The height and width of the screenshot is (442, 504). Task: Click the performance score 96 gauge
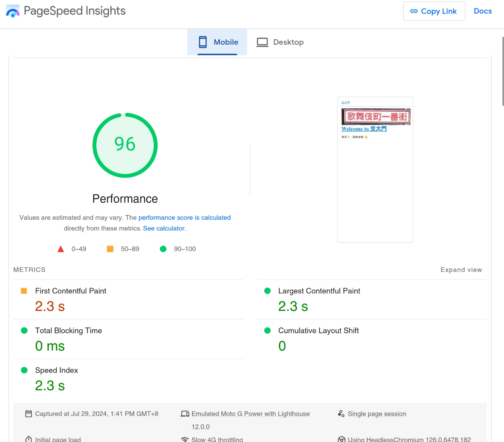point(125,145)
